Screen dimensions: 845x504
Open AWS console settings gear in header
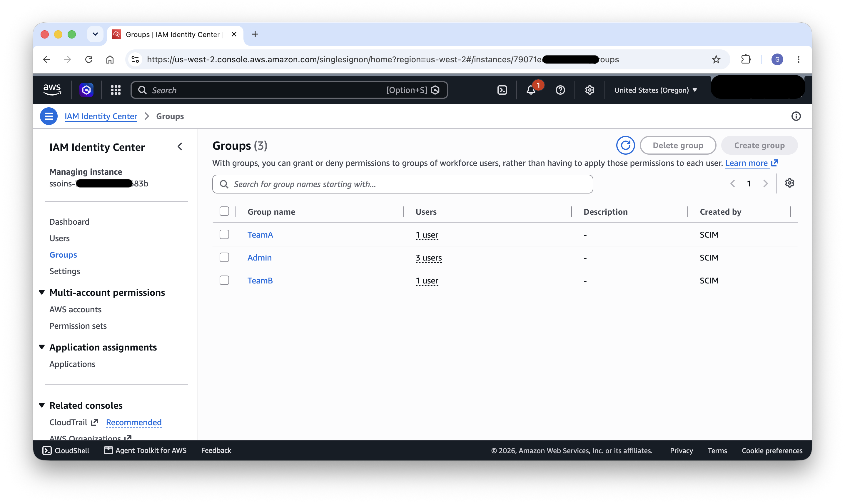(590, 90)
